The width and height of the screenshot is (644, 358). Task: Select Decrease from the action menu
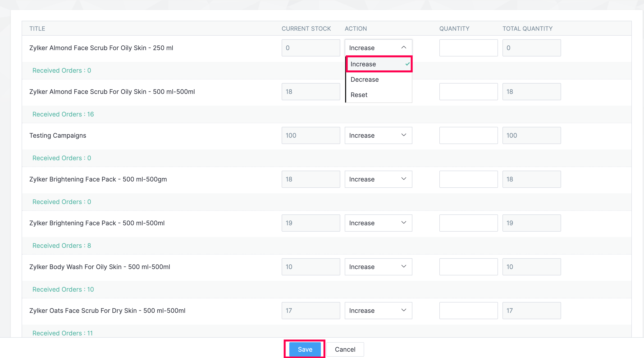(x=364, y=79)
